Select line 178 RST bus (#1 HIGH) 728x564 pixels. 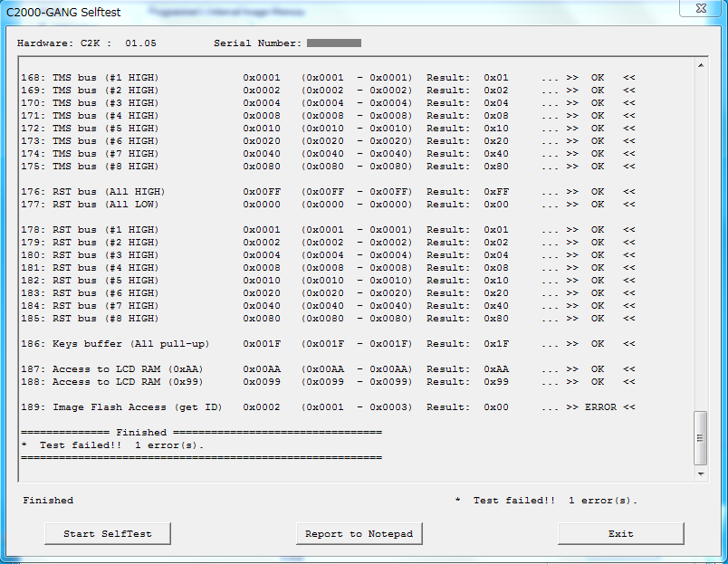[x=328, y=230]
